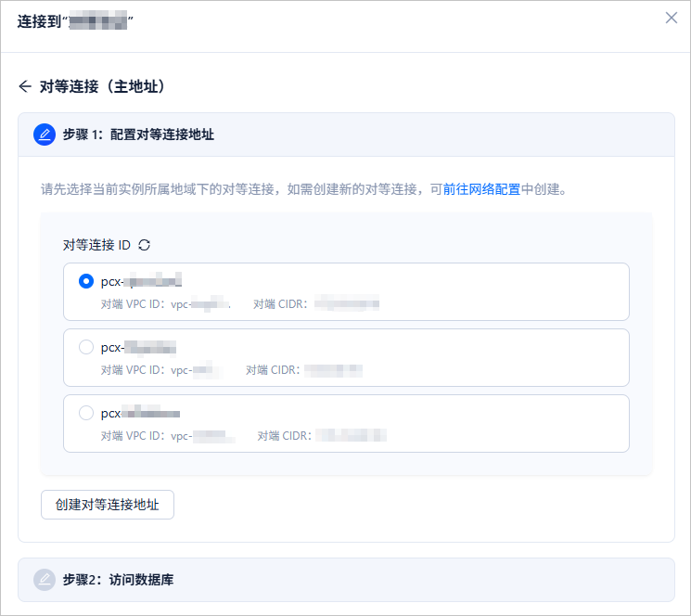
Task: Select the first pcx peering connection radio button
Action: (x=86, y=281)
